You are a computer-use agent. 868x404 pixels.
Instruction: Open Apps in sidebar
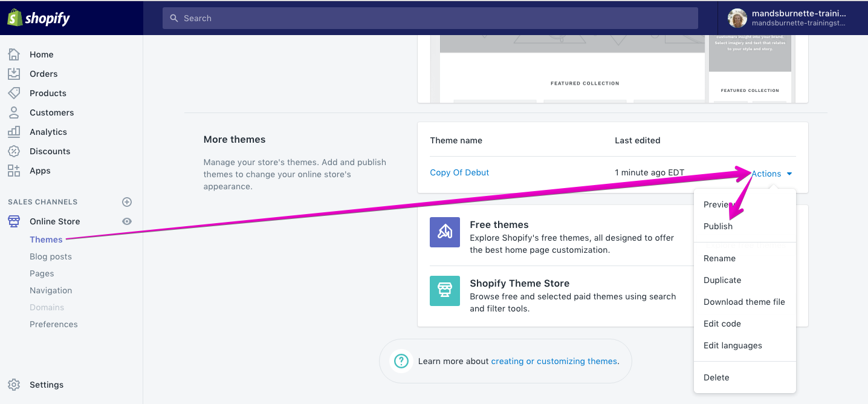coord(40,171)
